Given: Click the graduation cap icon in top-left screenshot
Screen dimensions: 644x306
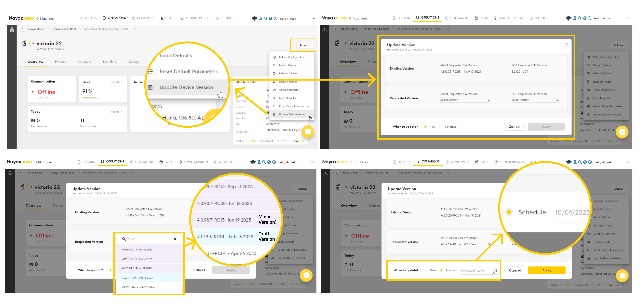Looking at the screenshot, I should [x=255, y=19].
